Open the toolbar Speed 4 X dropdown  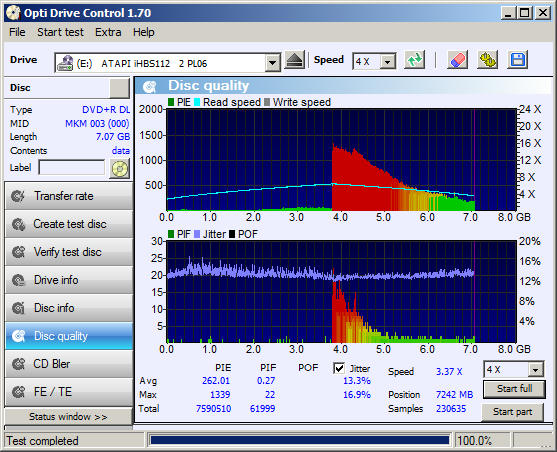(x=388, y=62)
